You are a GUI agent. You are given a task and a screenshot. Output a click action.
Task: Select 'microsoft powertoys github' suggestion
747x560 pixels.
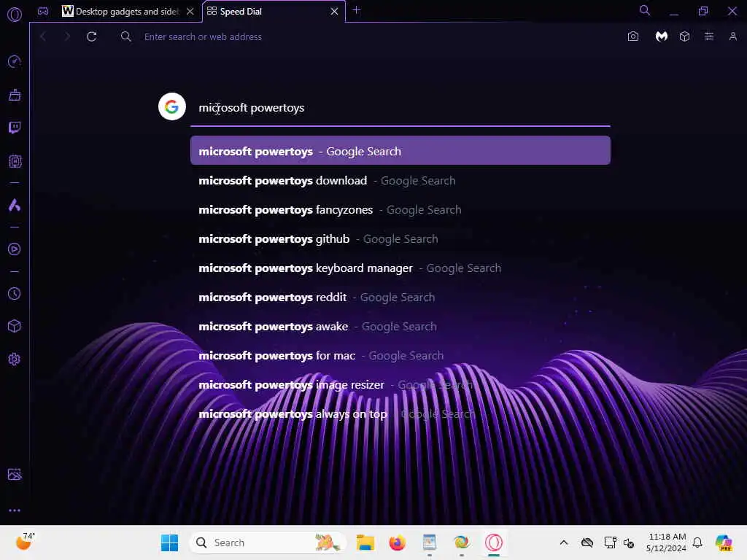pyautogui.click(x=400, y=238)
